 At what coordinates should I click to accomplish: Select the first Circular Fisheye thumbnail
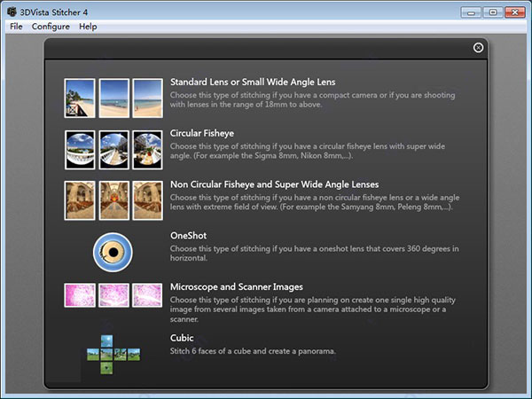point(80,150)
